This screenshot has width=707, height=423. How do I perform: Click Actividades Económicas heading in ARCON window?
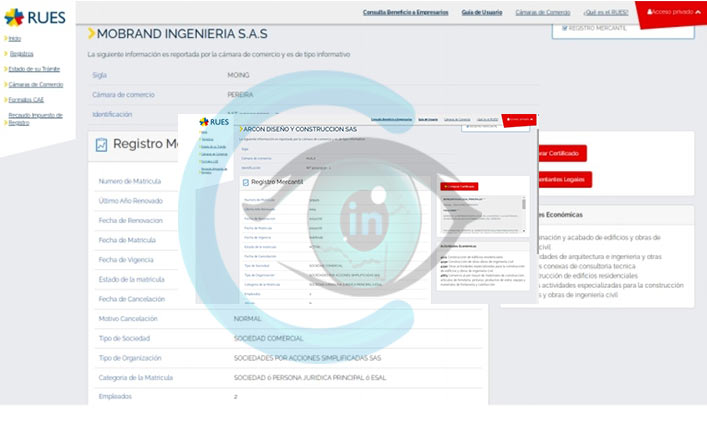pyautogui.click(x=458, y=246)
